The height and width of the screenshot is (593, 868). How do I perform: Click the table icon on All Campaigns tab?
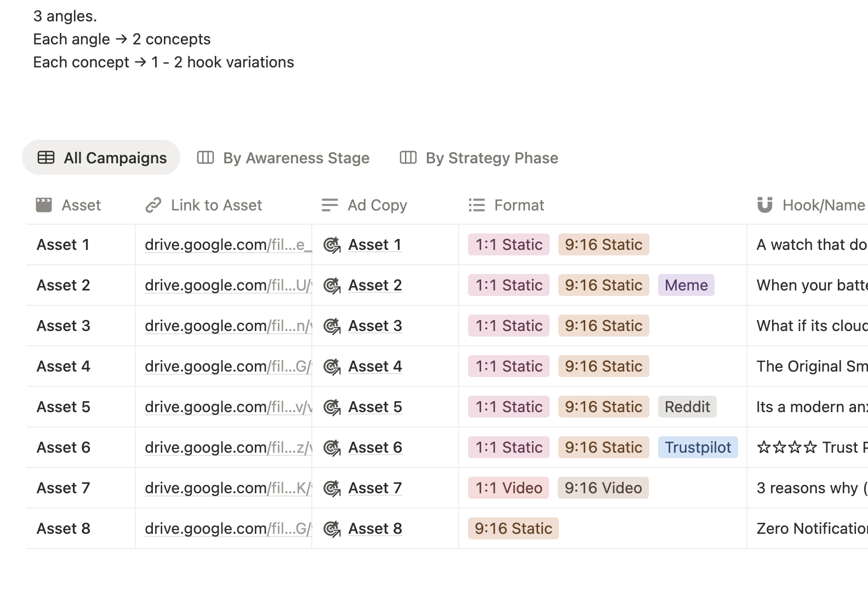pos(46,158)
